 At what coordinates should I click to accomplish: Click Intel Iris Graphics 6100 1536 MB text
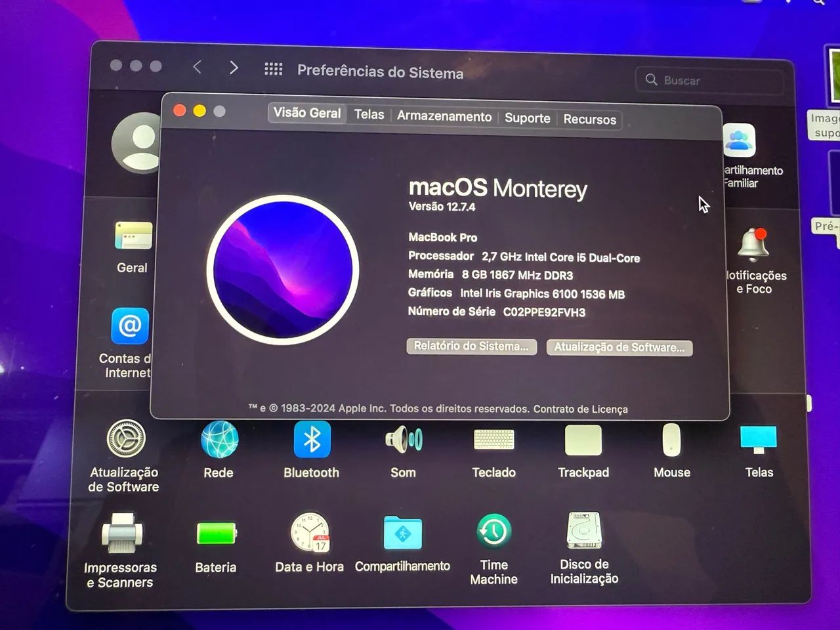542,294
